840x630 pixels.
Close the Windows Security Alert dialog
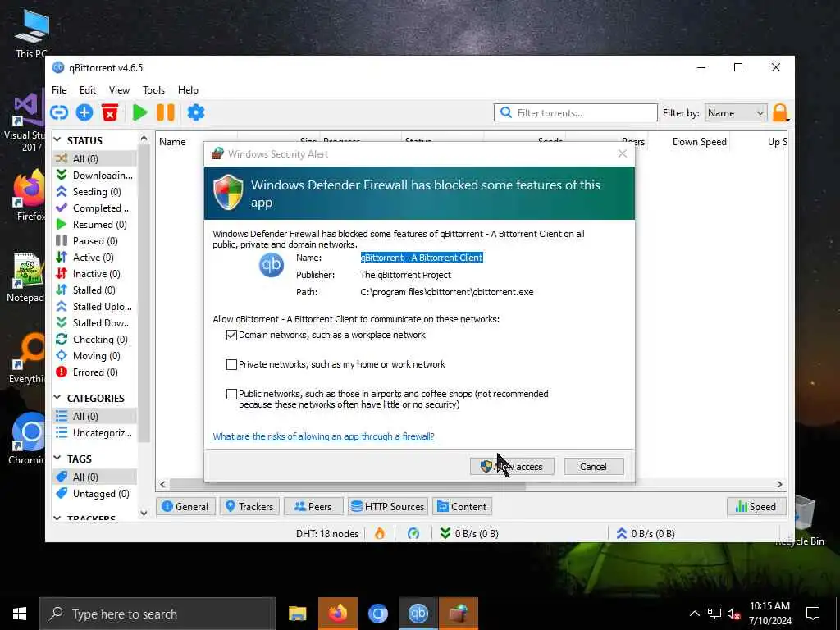[x=622, y=153]
